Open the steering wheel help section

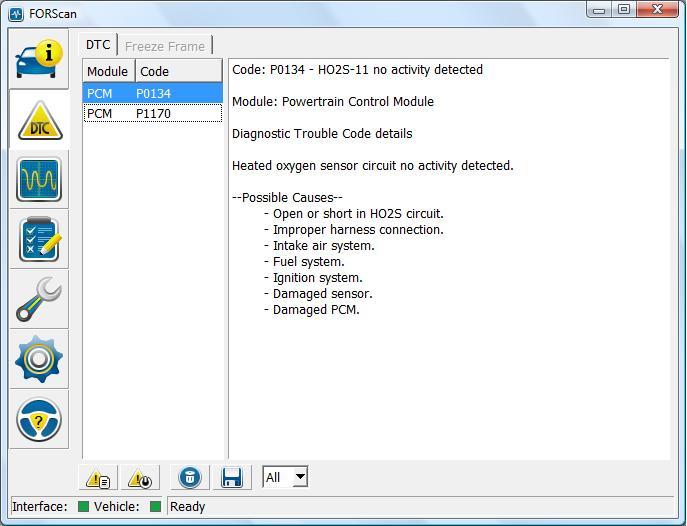[39, 419]
